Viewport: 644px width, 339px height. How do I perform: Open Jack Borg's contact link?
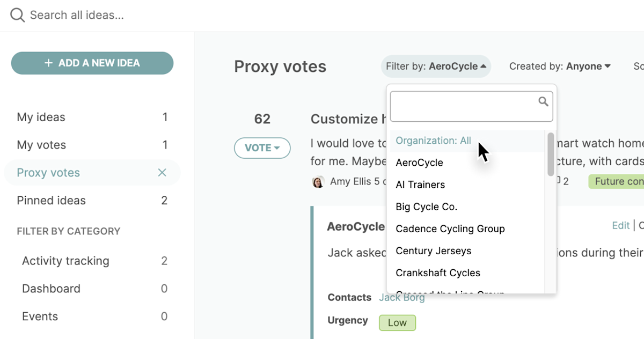coord(401,297)
